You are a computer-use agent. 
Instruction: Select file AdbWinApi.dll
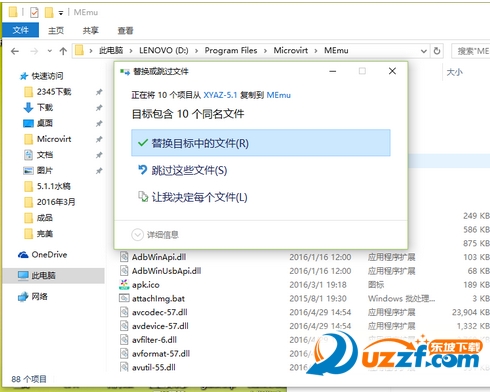(159, 257)
